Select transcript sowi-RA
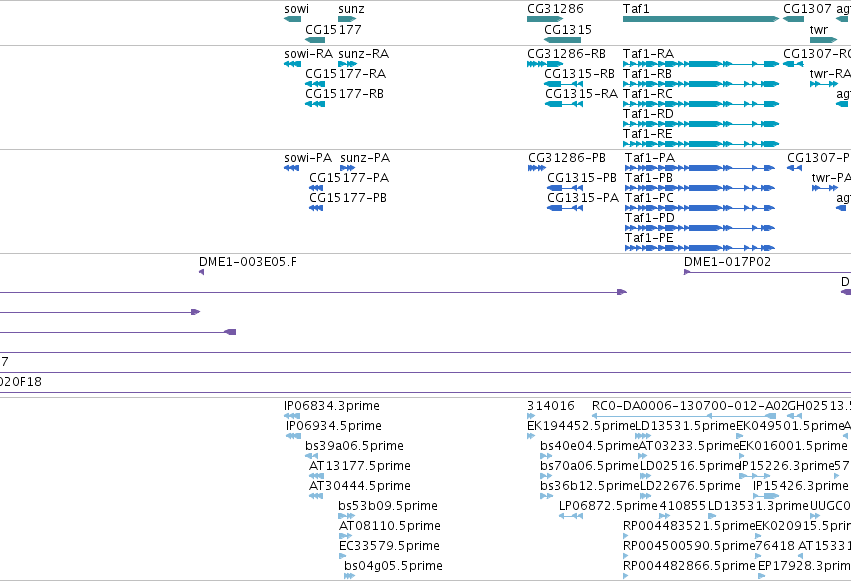The image size is (851, 581). (293, 64)
